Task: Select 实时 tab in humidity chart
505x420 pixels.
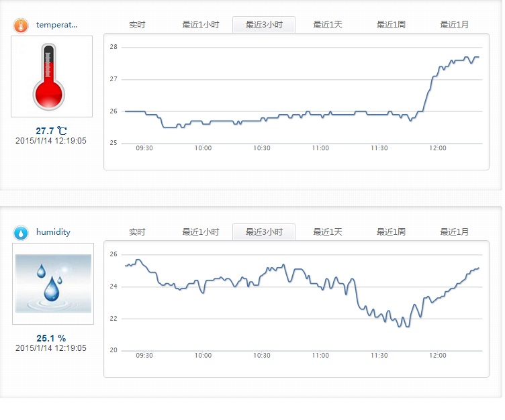Action: point(137,232)
